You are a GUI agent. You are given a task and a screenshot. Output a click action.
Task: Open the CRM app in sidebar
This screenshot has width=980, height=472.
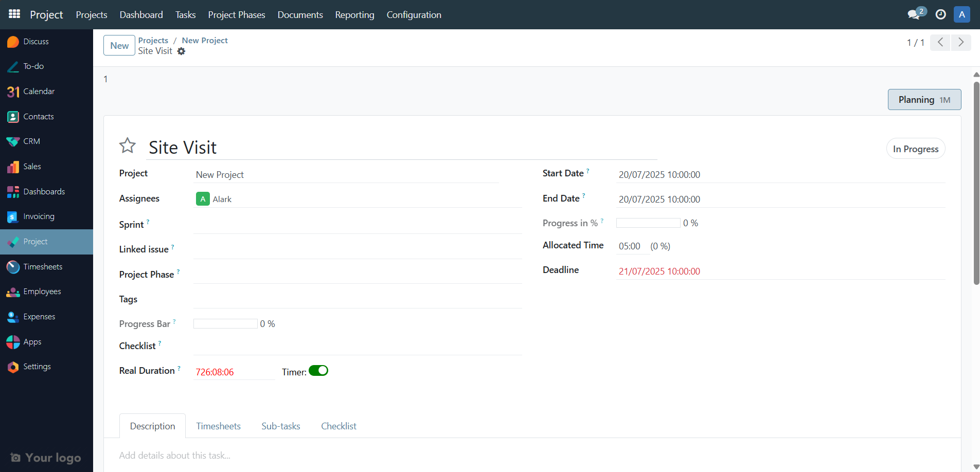(31, 141)
